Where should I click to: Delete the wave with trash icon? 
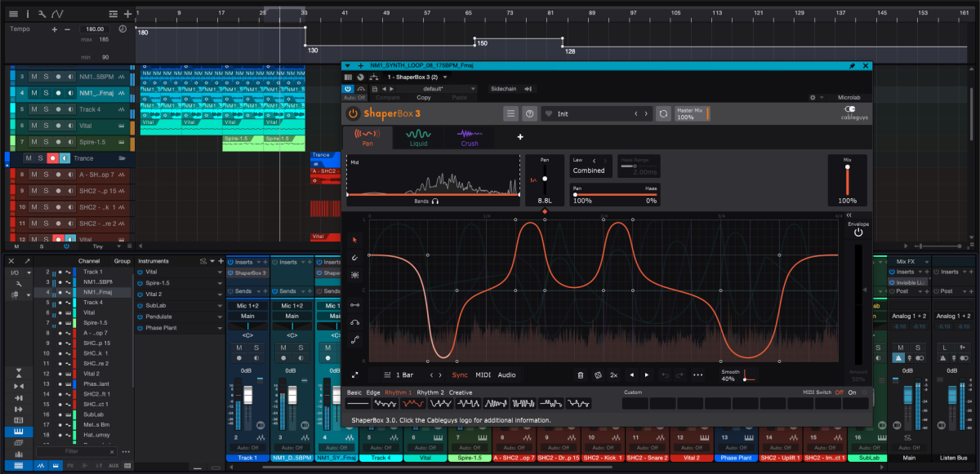[x=581, y=375]
